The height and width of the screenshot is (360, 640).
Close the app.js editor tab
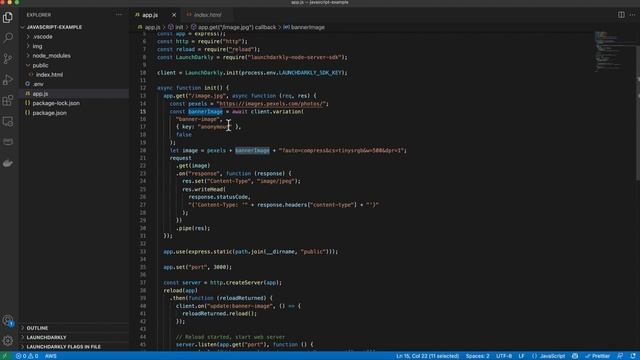pos(174,15)
